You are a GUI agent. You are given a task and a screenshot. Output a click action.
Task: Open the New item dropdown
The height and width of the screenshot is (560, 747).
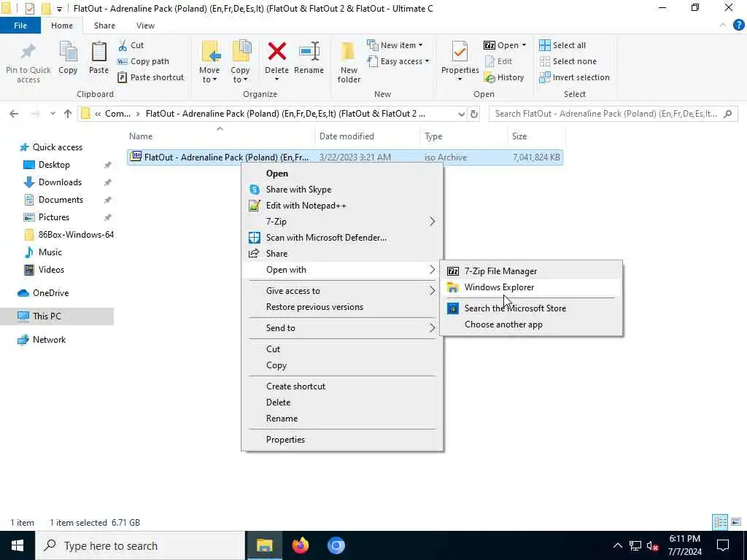pyautogui.click(x=395, y=45)
